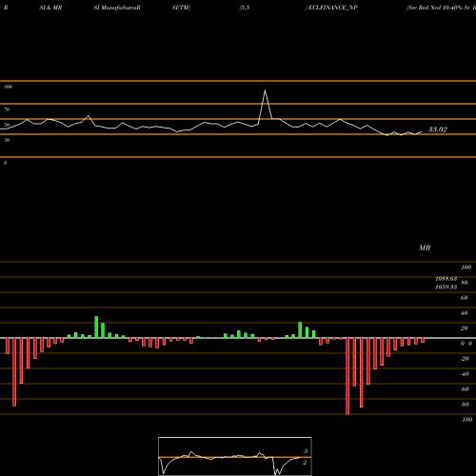476x476 pixels.
Task: Click the '1088.63' value label
Action: coord(446,279)
